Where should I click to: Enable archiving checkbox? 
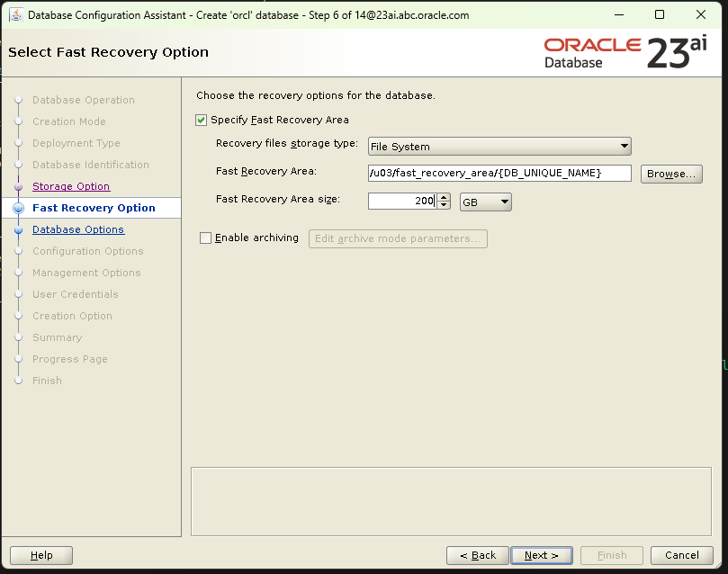pos(205,238)
